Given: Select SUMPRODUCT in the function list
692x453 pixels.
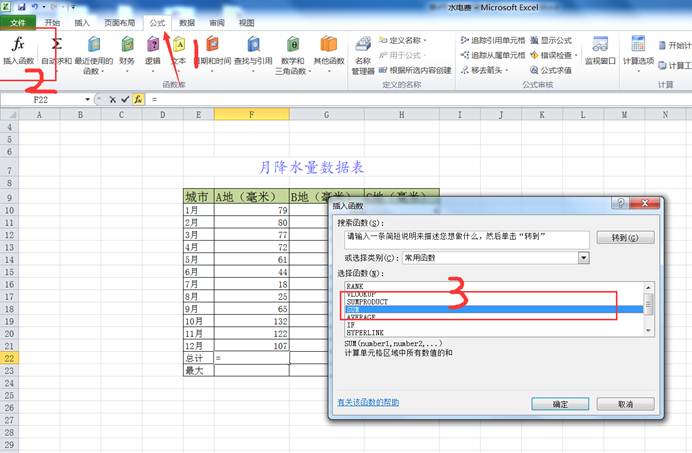Looking at the screenshot, I should coord(369,301).
